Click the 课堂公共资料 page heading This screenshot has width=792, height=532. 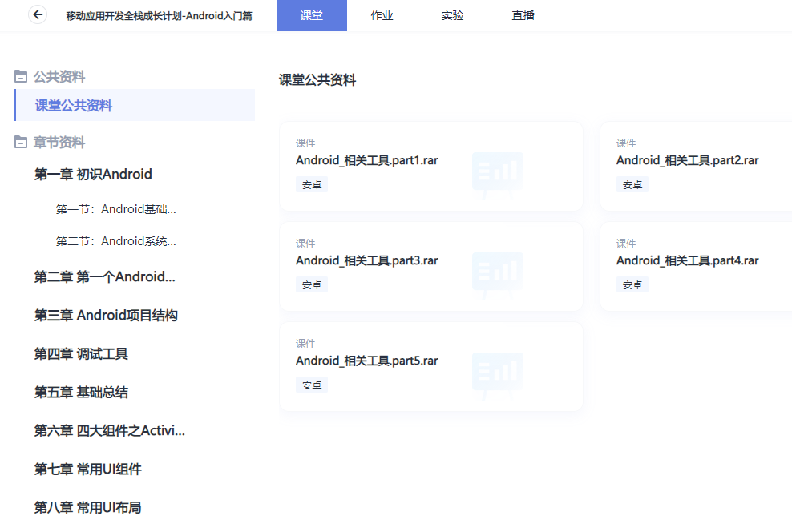click(317, 80)
